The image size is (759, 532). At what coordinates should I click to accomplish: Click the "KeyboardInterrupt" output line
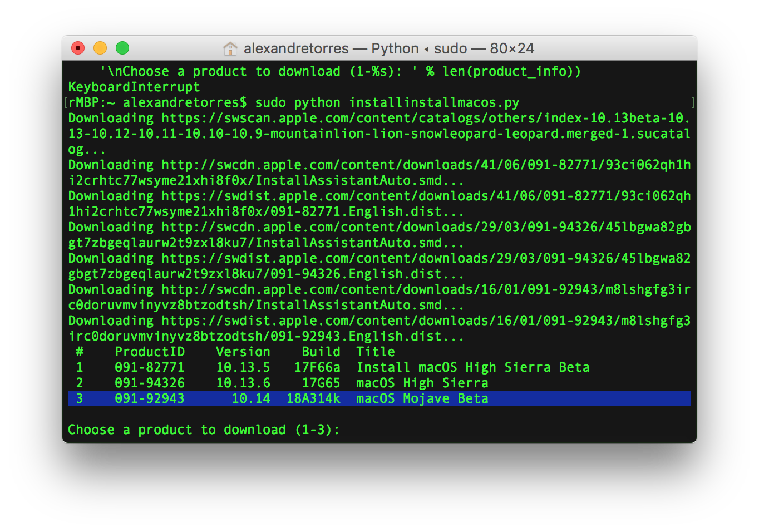click(x=134, y=87)
